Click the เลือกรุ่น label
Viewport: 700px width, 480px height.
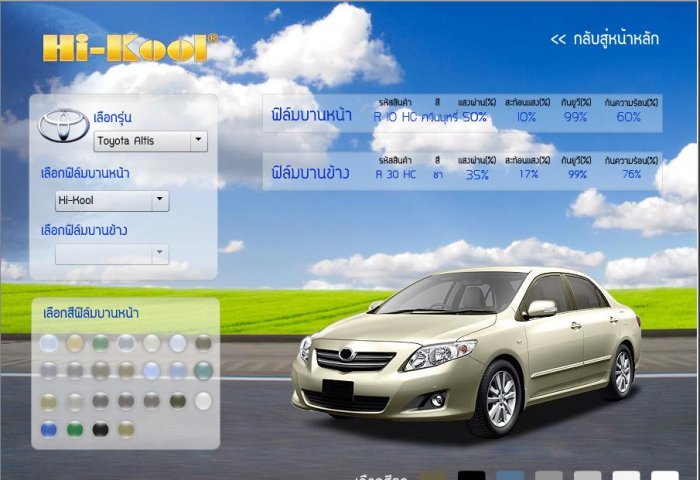(x=112, y=117)
